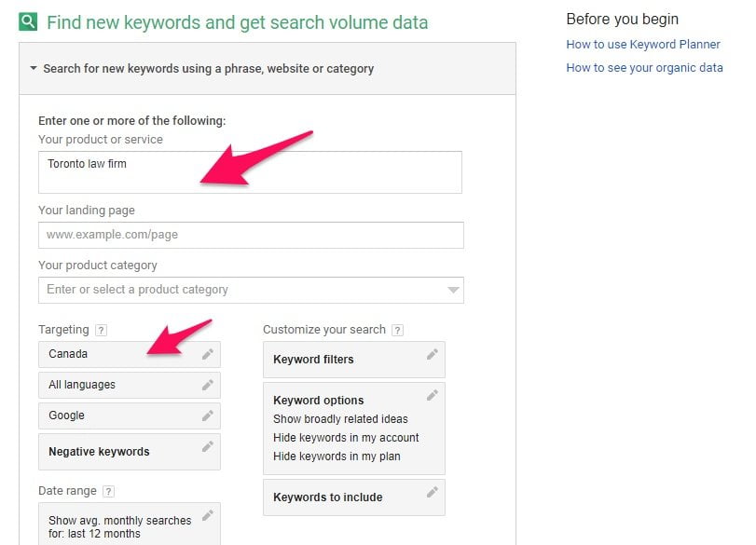
Task: Edit date range pencil icon
Action: [207, 515]
